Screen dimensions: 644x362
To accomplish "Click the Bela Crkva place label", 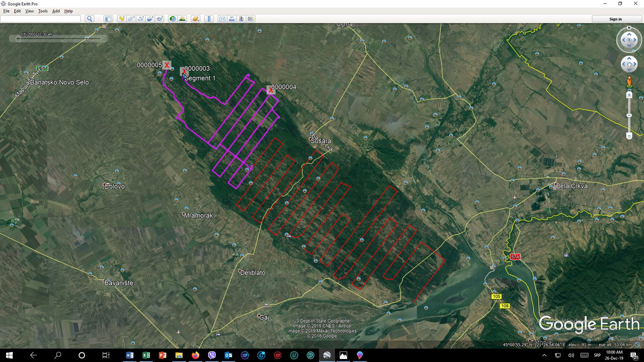I will click(572, 186).
